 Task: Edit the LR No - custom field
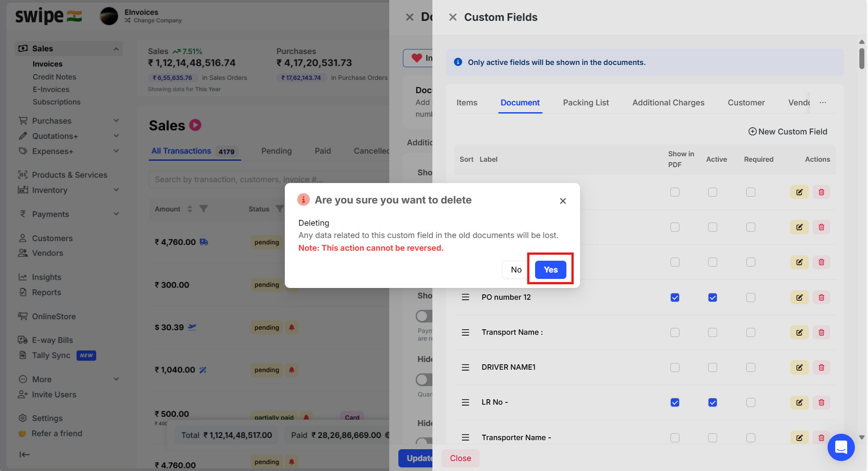(799, 402)
